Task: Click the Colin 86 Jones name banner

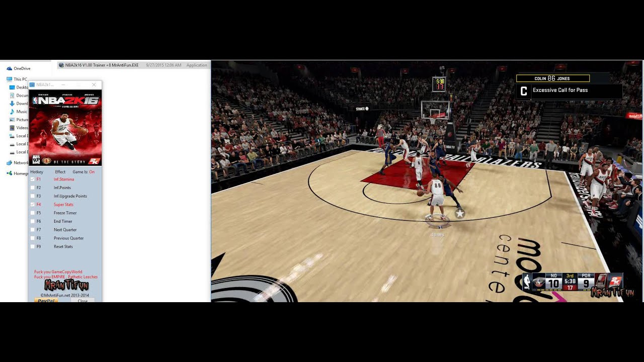Action: [552, 78]
